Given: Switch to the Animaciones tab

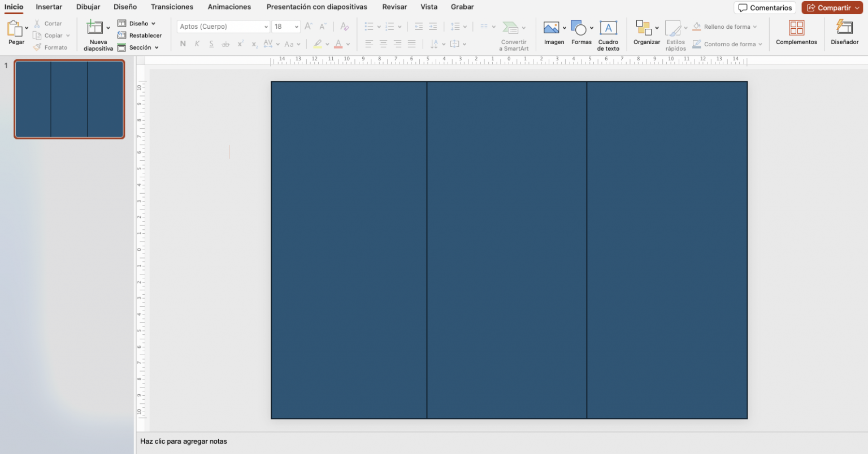Looking at the screenshot, I should tap(229, 7).
